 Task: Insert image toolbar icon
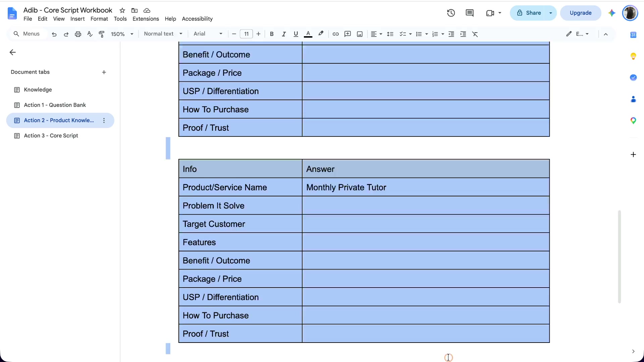pyautogui.click(x=360, y=34)
